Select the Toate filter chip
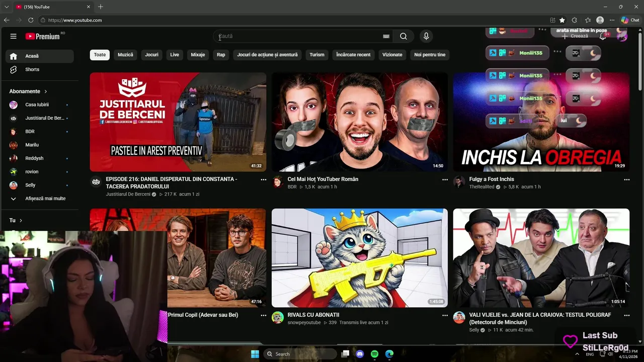Screen dimensions: 644x362 click(x=100, y=55)
